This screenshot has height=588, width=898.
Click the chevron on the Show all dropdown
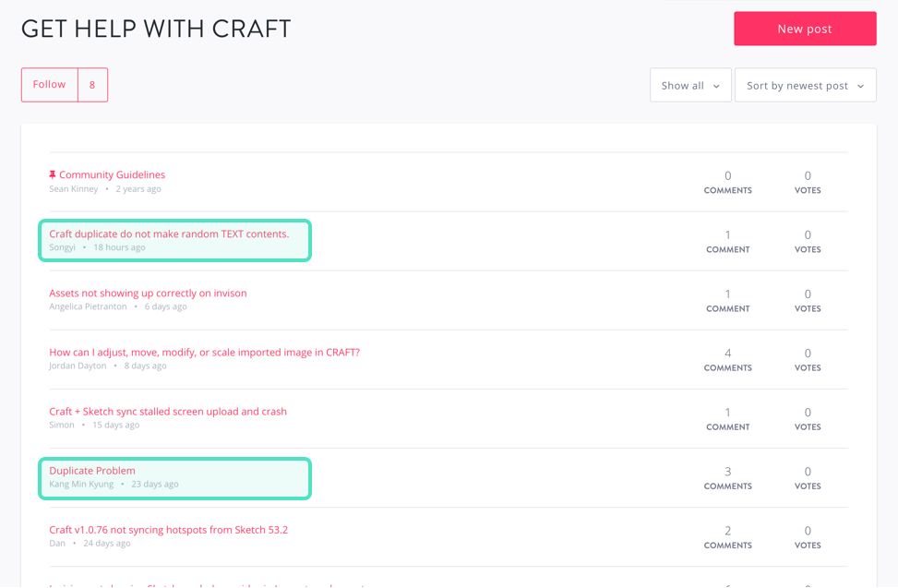pos(716,86)
